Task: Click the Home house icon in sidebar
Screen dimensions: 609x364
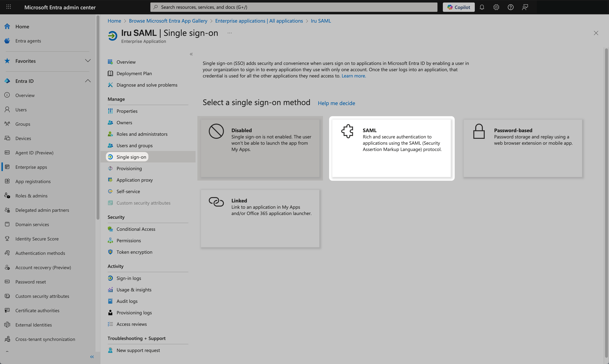Action: click(7, 26)
